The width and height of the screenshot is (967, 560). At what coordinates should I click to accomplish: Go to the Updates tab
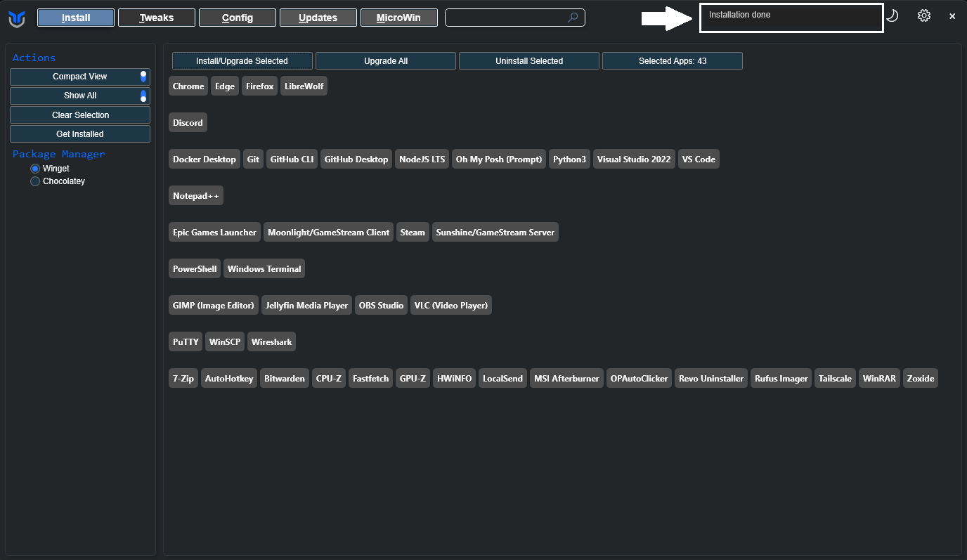click(318, 18)
